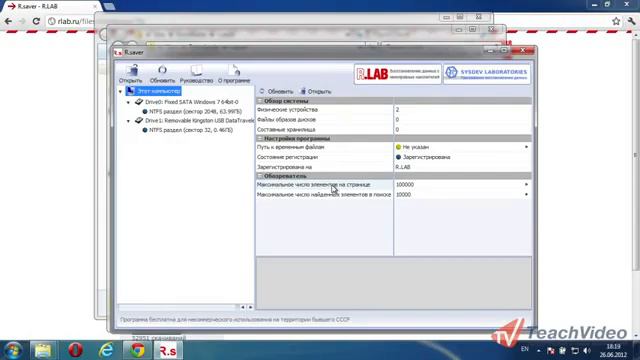Click the Состояние регистрации row label
Screen dimensions: 640x360
(x=287, y=157)
